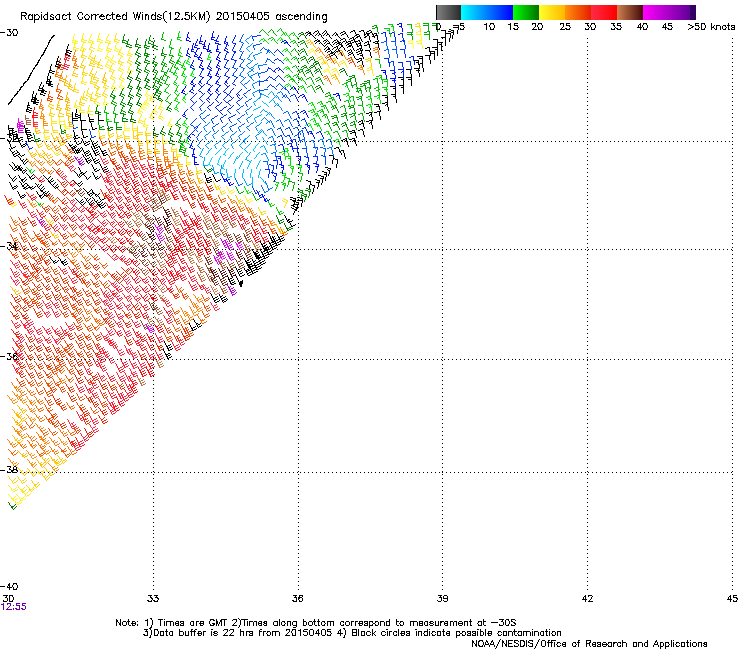Click the '40' knots scale label
The image size is (740, 650).
[642, 27]
